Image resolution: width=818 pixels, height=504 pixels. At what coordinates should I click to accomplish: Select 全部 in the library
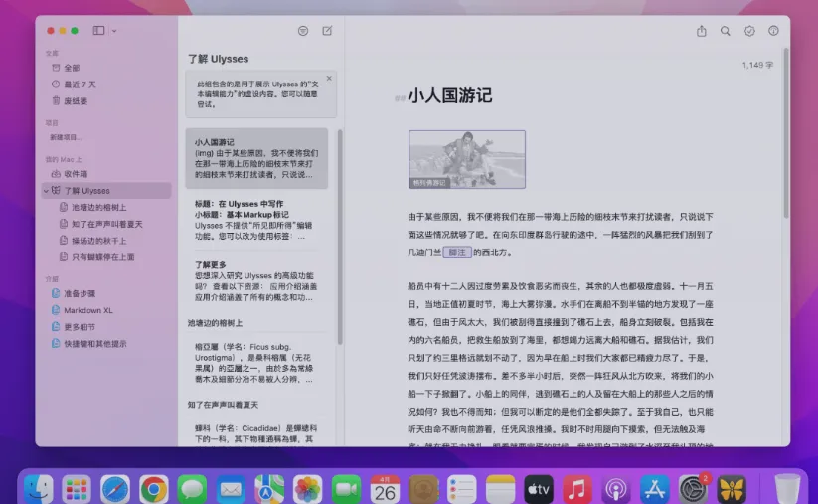(x=72, y=68)
